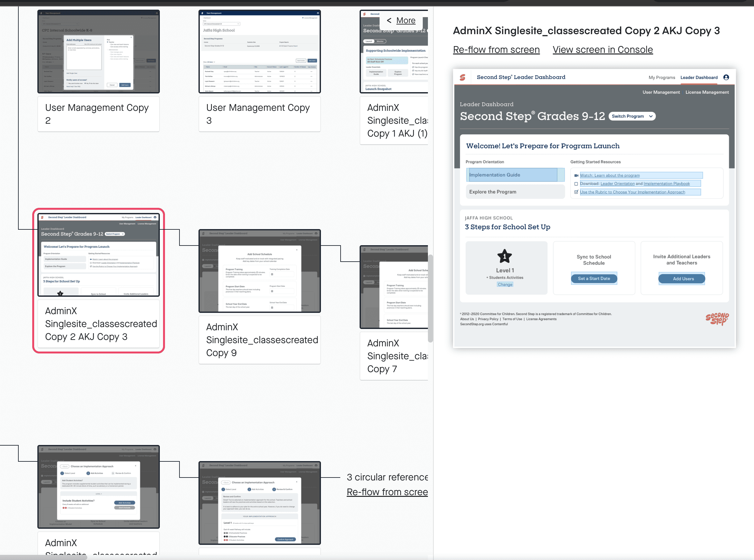Click the Second Step footer logo

[717, 319]
